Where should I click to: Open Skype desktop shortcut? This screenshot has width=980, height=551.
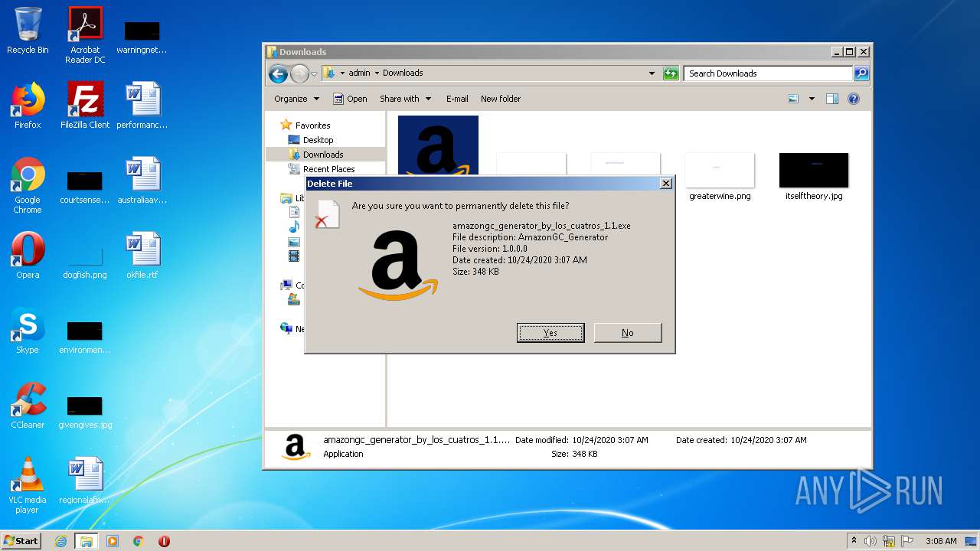pyautogui.click(x=28, y=331)
